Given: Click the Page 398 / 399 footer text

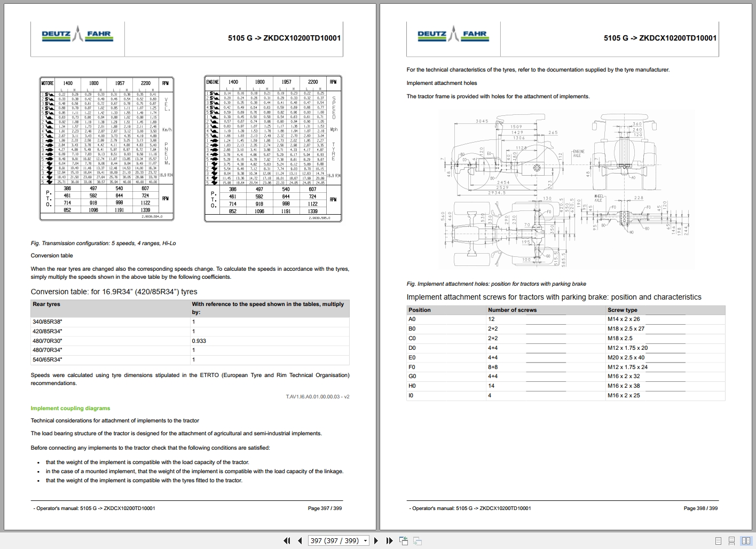Looking at the screenshot, I should (701, 508).
